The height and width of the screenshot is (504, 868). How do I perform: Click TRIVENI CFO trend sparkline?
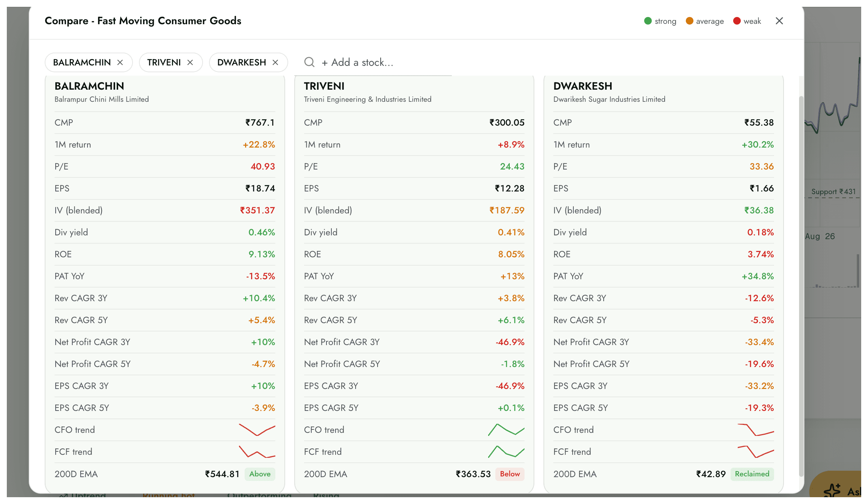point(506,430)
